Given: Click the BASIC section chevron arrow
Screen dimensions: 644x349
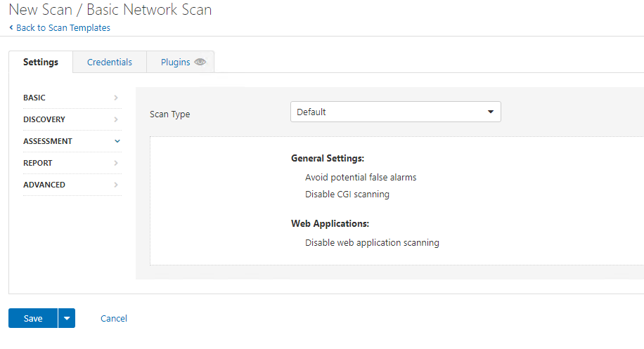Looking at the screenshot, I should coord(116,98).
